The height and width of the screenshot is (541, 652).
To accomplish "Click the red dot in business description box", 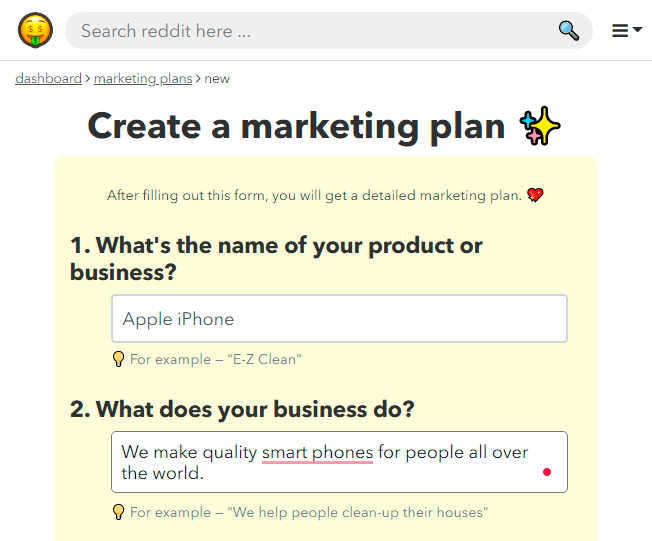I will tap(547, 472).
